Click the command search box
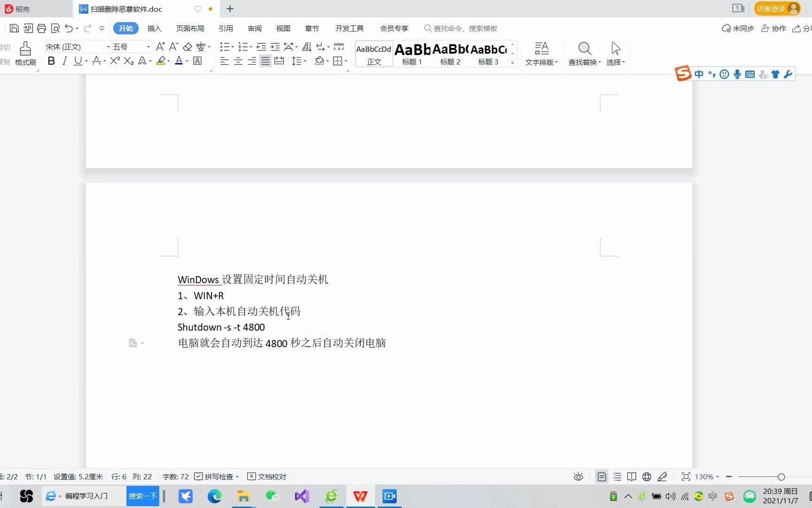 [461, 28]
